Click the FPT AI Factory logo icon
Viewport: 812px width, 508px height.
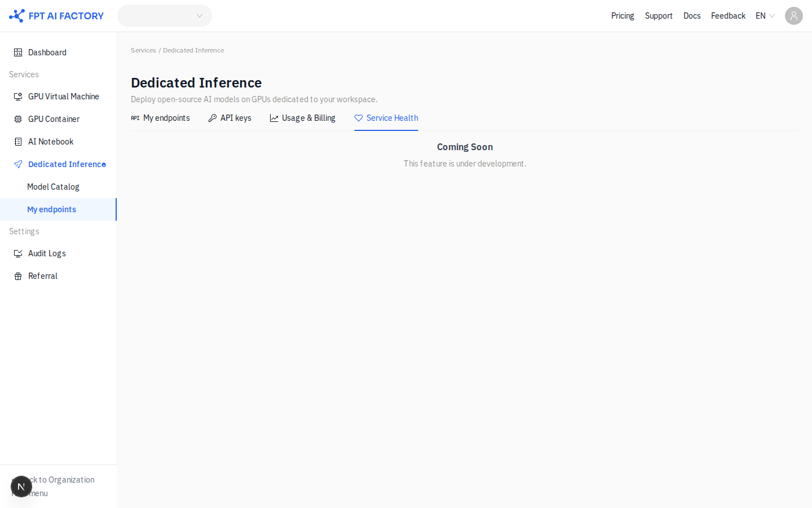(x=17, y=16)
